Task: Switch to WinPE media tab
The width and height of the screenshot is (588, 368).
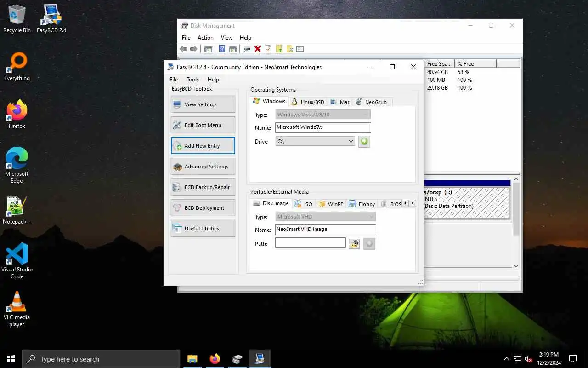Action: (x=330, y=204)
